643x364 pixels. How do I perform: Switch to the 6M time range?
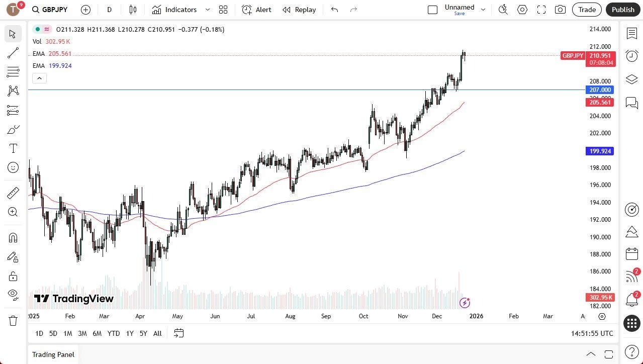click(x=97, y=333)
